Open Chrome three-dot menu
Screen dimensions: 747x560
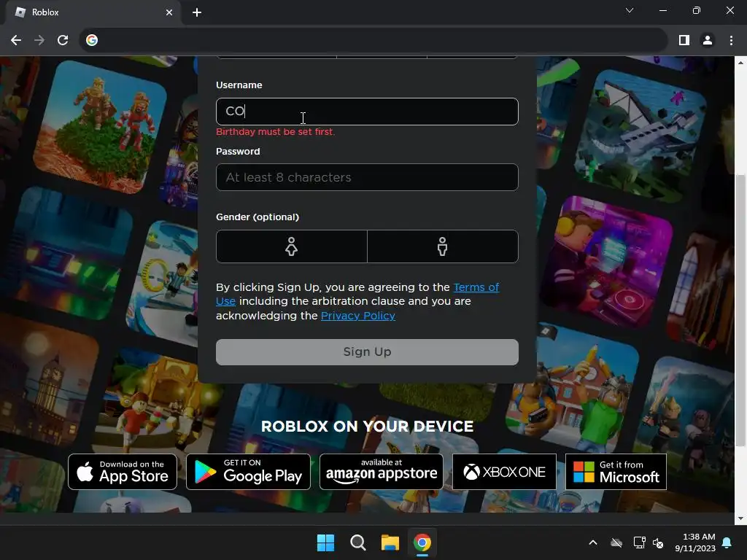click(731, 41)
